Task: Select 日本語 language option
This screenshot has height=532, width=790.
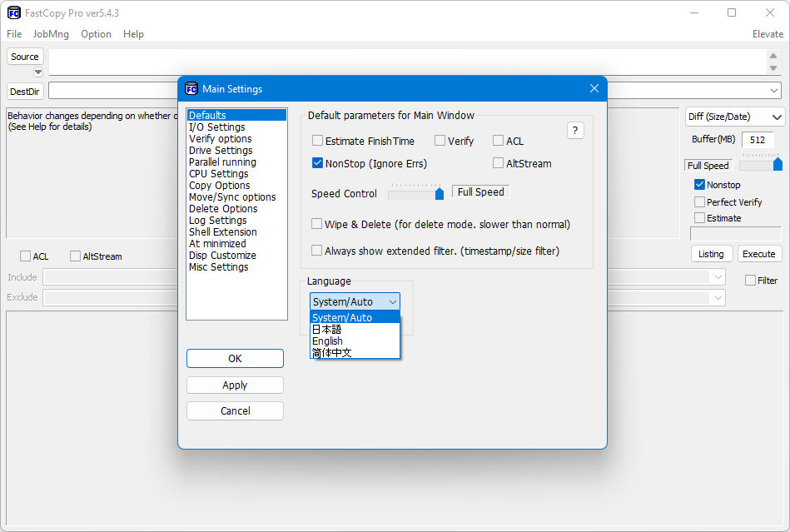Action: (355, 330)
